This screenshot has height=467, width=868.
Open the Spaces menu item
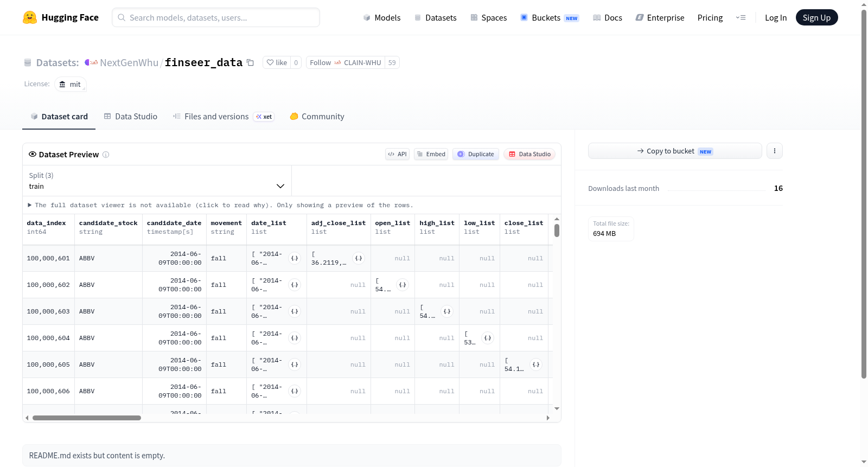[488, 17]
